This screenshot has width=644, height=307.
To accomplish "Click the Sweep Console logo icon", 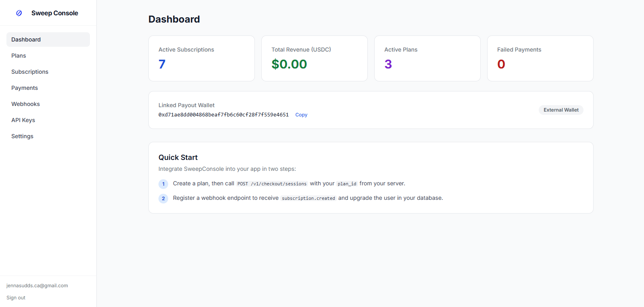I will point(19,13).
